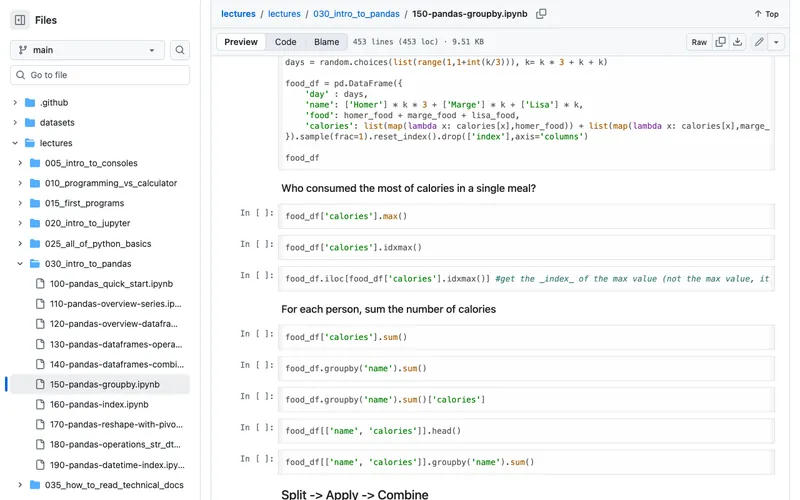Expand the 020_intro_to_jupyter folder chevron
The image size is (800, 500).
[x=20, y=223]
